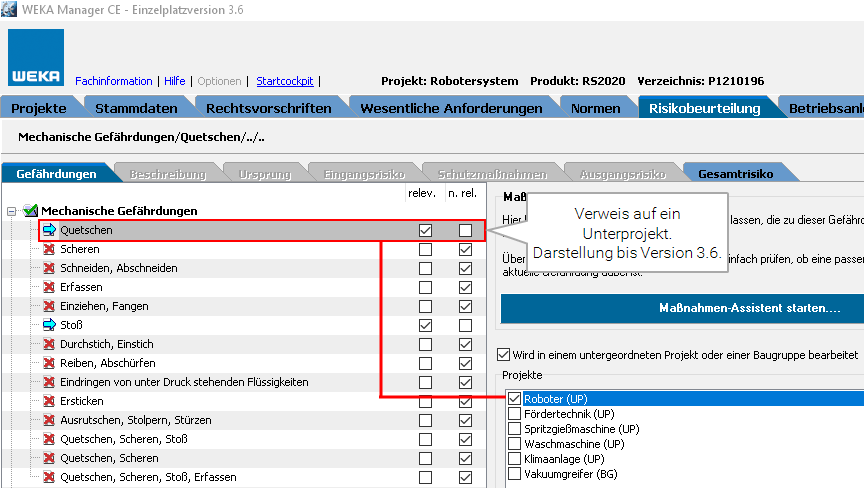Viewport: 864px width, 488px height.
Task: Click the blue arrow icon beside Quetschen
Action: coord(49,231)
